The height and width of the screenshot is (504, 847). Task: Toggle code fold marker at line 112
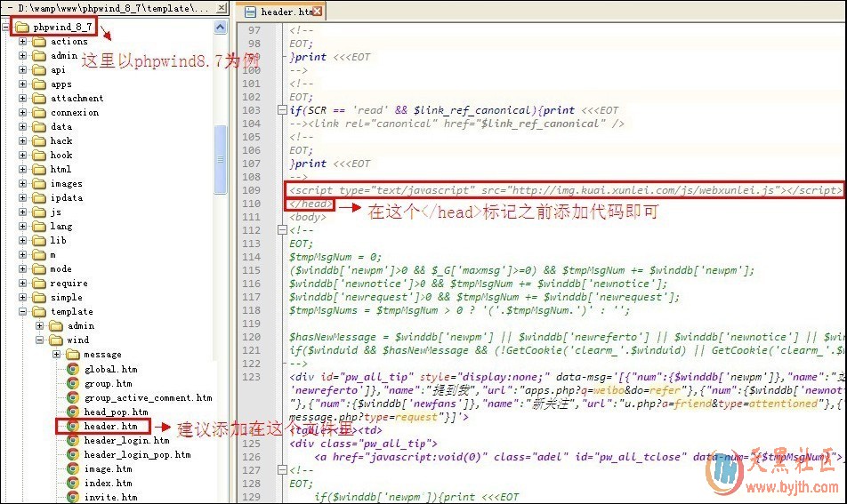(283, 230)
